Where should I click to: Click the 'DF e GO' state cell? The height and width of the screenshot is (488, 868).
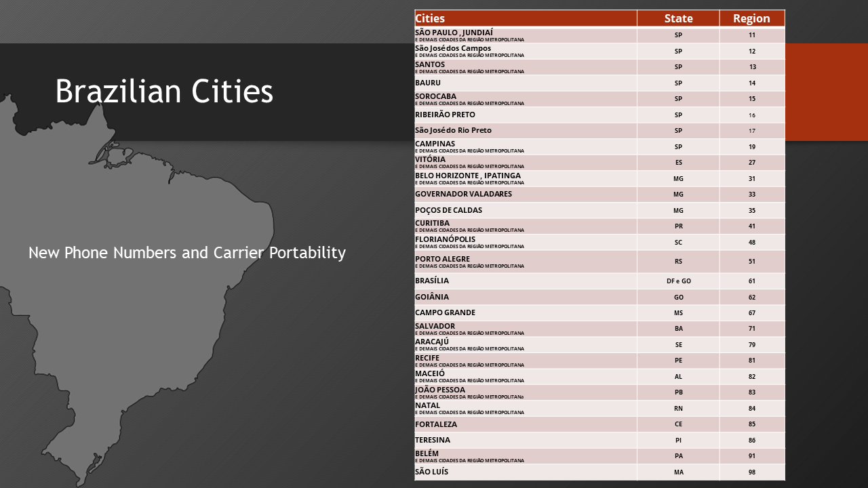pyautogui.click(x=678, y=281)
